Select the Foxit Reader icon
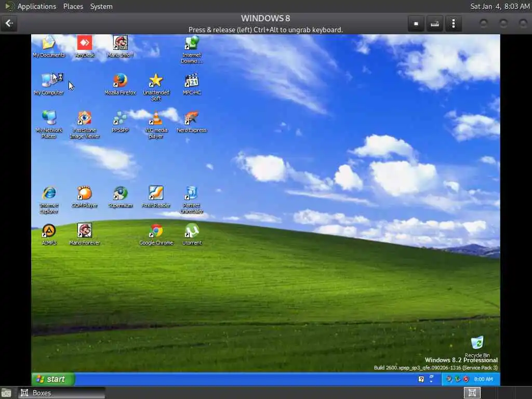 click(156, 197)
